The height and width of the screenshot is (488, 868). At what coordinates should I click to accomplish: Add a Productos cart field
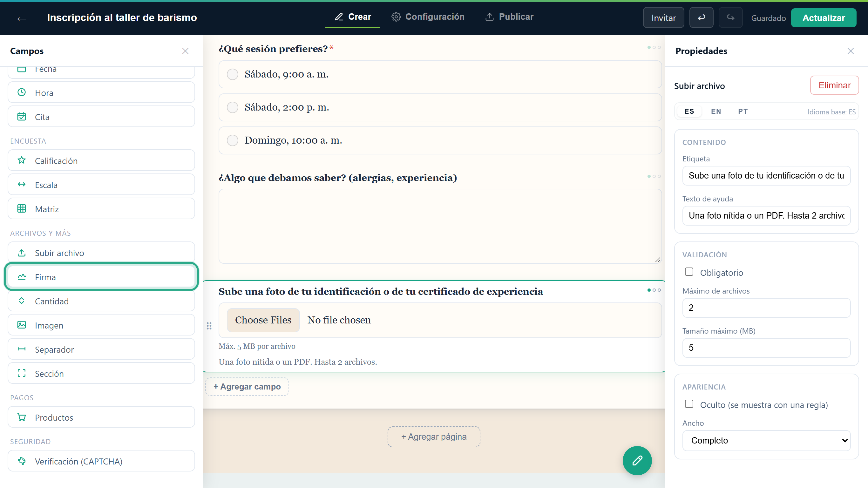coord(101,417)
